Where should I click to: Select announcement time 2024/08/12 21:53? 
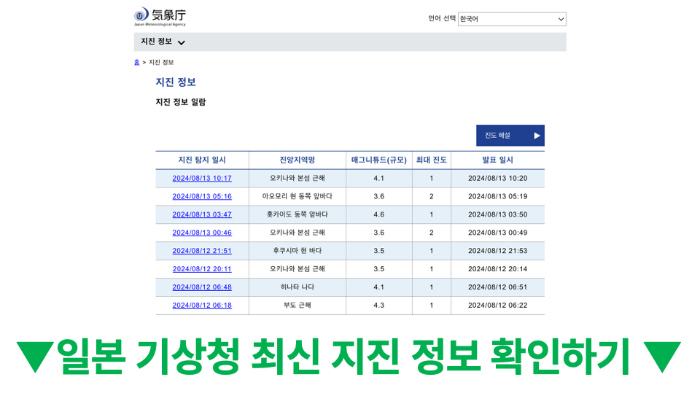[498, 251]
